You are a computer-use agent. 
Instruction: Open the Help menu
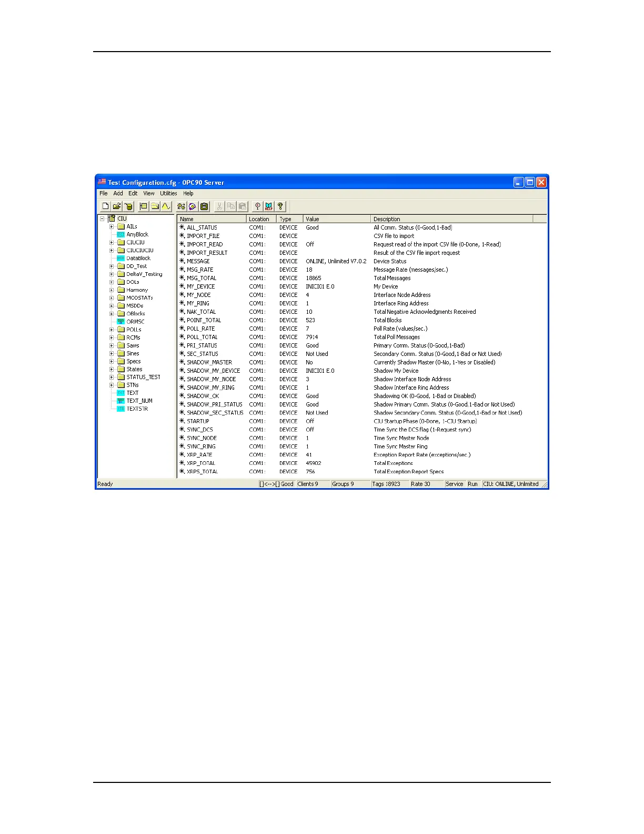(188, 193)
